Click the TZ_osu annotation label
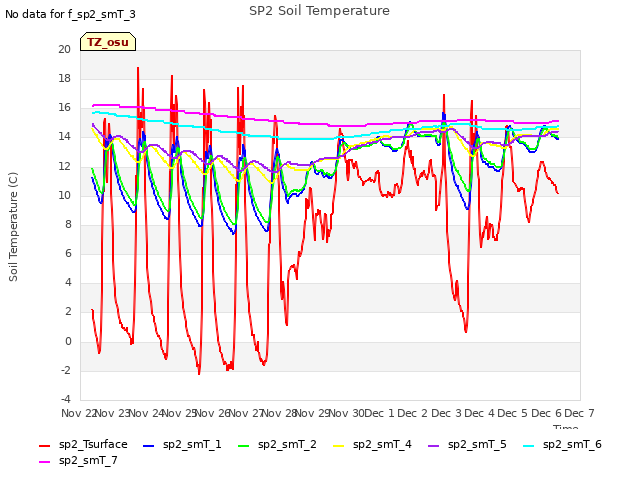 (x=108, y=42)
